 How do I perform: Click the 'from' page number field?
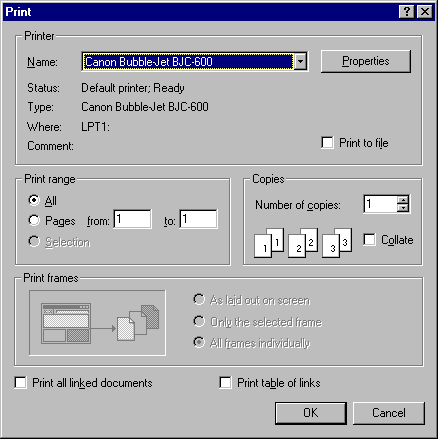[132, 219]
